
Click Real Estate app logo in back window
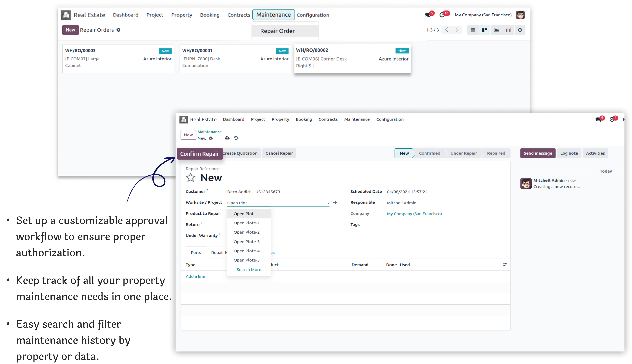(x=66, y=15)
